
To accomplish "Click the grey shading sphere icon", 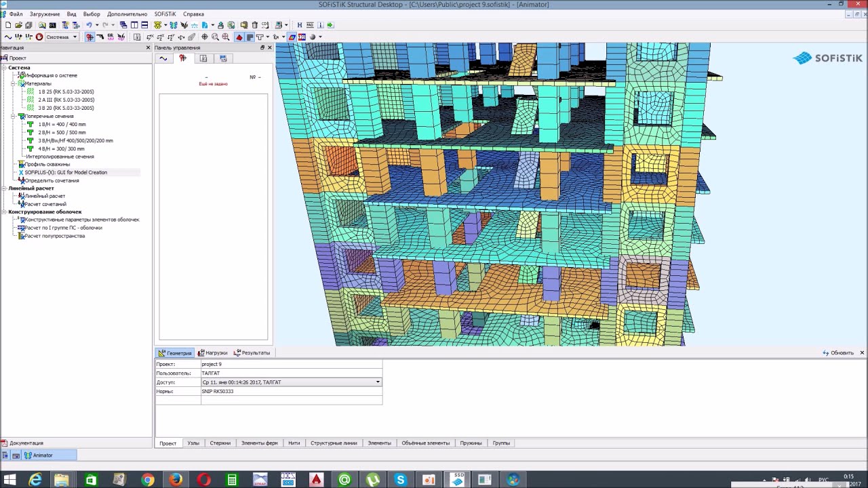I will click(x=313, y=37).
